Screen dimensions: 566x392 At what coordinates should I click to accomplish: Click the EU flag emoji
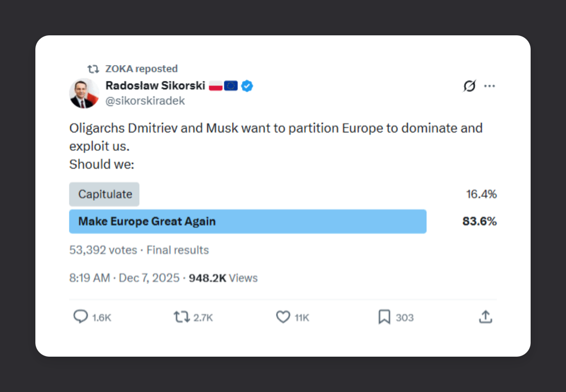point(231,86)
